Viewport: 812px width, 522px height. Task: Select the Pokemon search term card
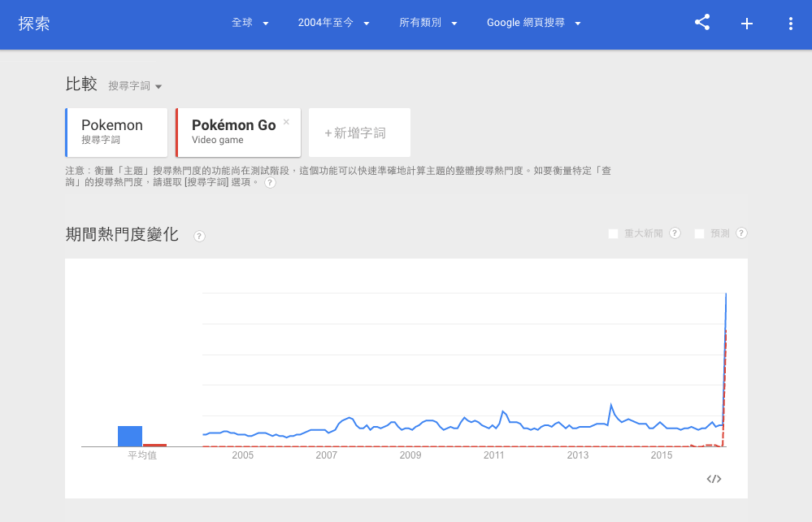[116, 132]
